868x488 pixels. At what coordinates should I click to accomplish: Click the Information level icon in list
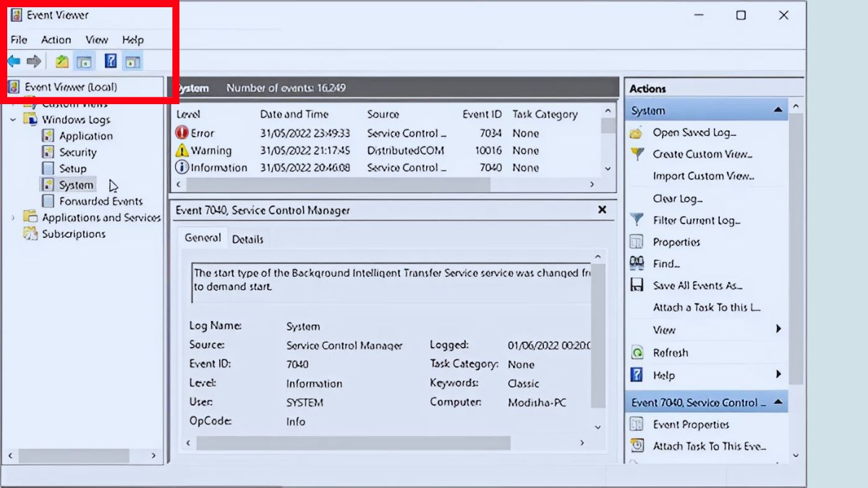coord(182,167)
